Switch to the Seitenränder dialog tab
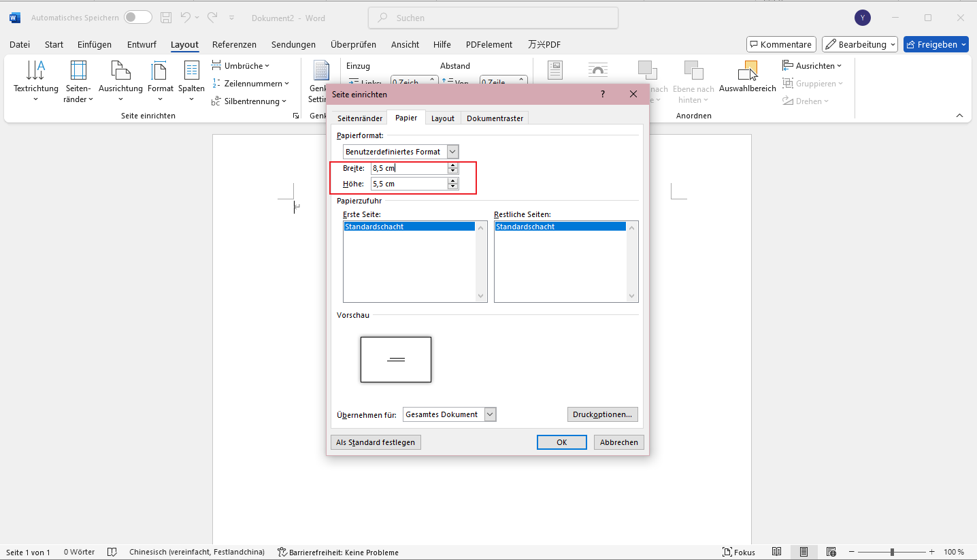The height and width of the screenshot is (560, 977). [360, 118]
